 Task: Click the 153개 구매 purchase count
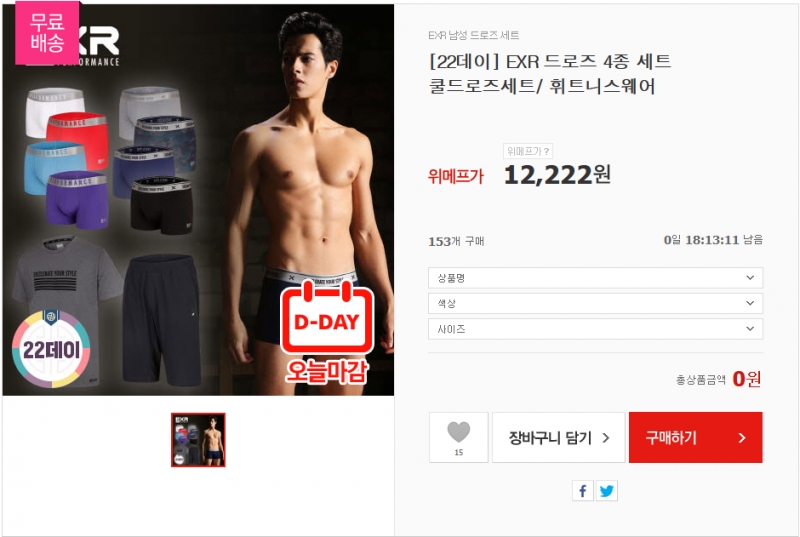(456, 241)
